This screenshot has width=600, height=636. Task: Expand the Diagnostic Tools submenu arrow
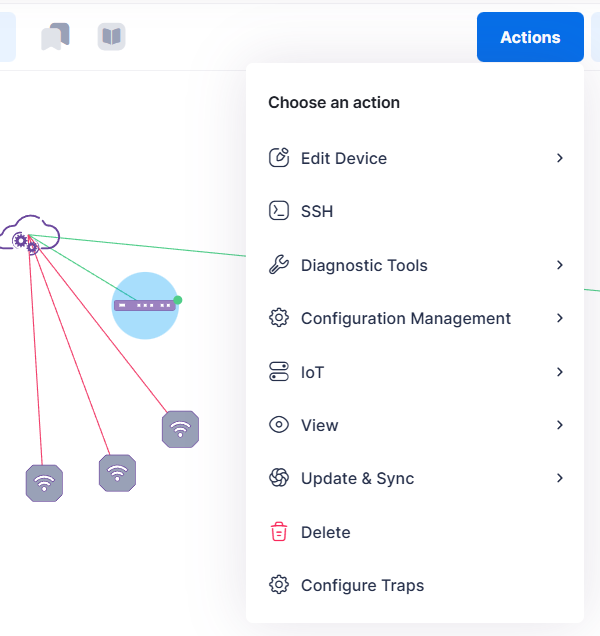click(560, 265)
